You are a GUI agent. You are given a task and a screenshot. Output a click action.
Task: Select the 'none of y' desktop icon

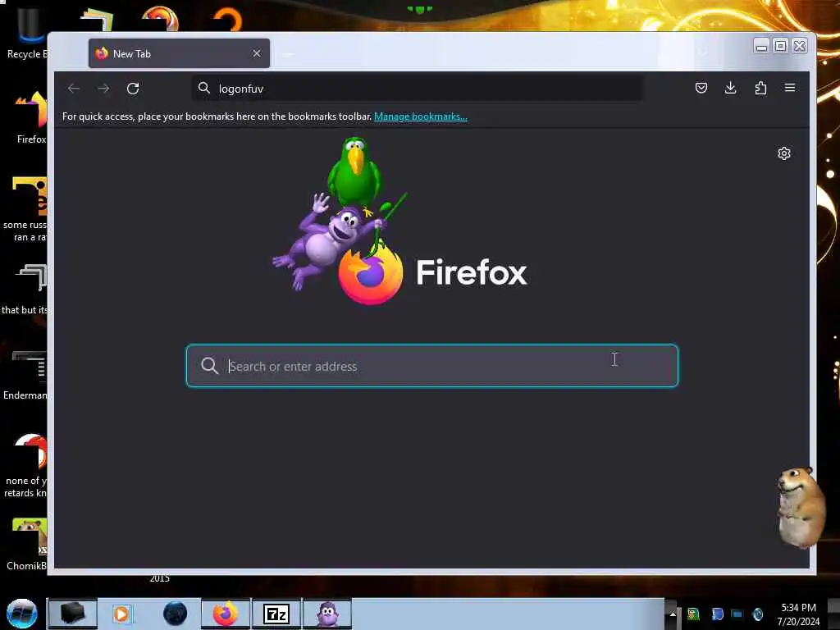coord(25,465)
